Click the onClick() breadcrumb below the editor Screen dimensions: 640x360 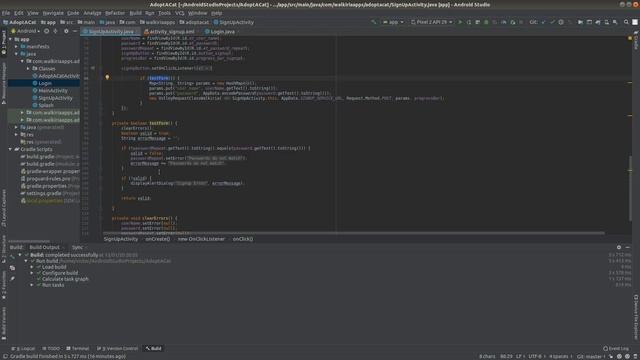tap(243, 239)
